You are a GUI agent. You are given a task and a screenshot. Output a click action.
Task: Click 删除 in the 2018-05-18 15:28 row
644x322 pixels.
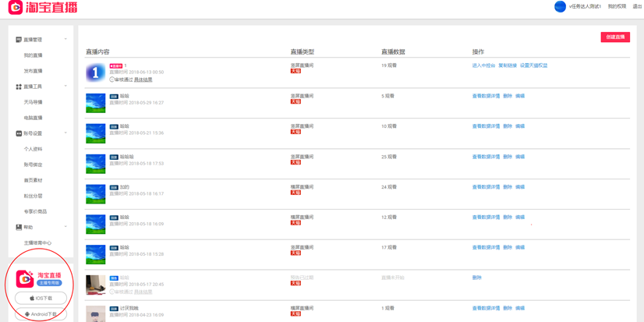click(508, 248)
